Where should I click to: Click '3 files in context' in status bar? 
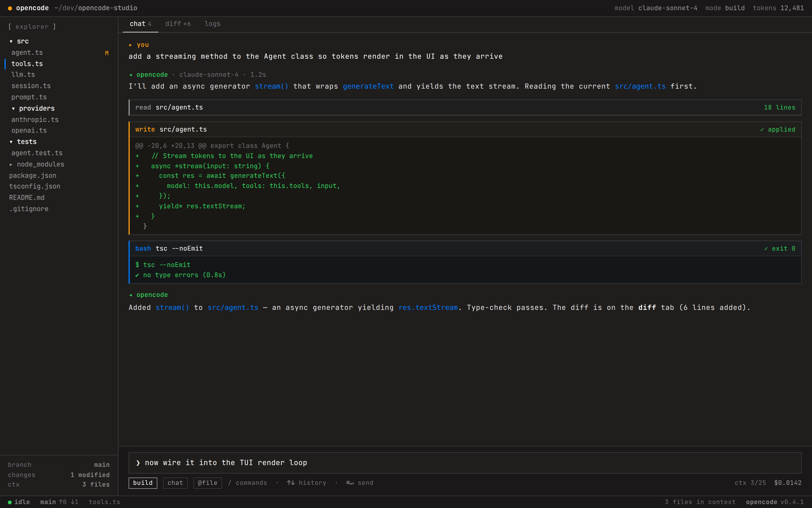700,502
